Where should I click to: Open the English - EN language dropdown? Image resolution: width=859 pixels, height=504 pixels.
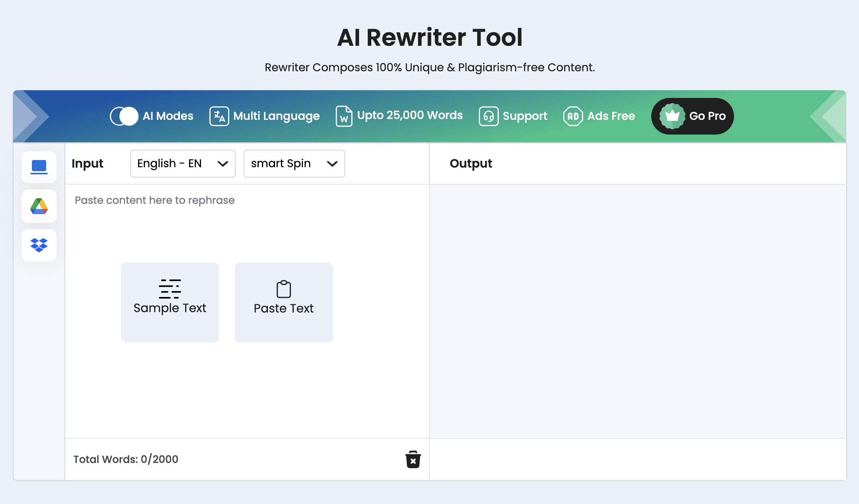pyautogui.click(x=183, y=164)
